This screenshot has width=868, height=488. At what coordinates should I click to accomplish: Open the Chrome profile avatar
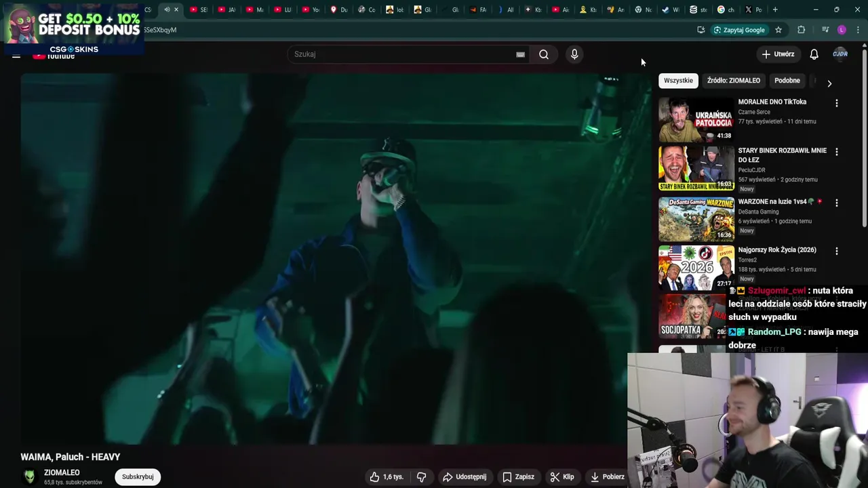point(842,30)
